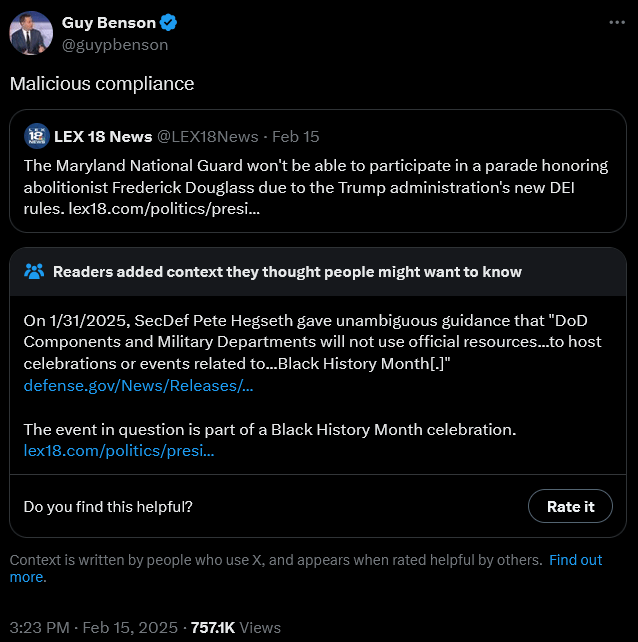Image resolution: width=638 pixels, height=642 pixels.
Task: Click the LEX 18 News logo avatar
Action: (36, 136)
